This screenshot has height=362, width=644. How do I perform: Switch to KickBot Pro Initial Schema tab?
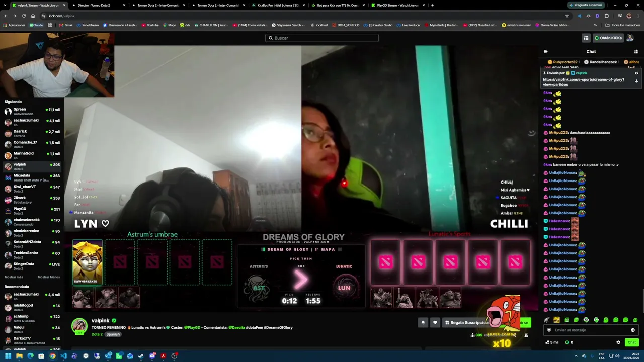[x=278, y=5]
